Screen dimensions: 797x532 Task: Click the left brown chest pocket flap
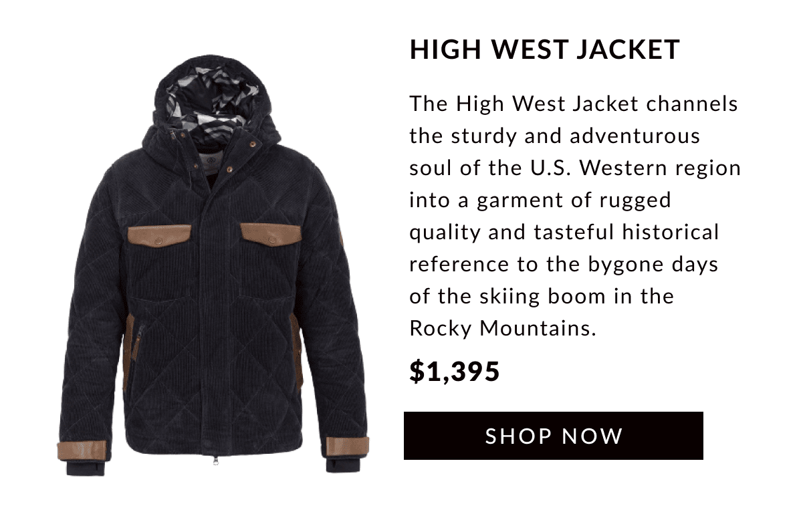coord(159,237)
